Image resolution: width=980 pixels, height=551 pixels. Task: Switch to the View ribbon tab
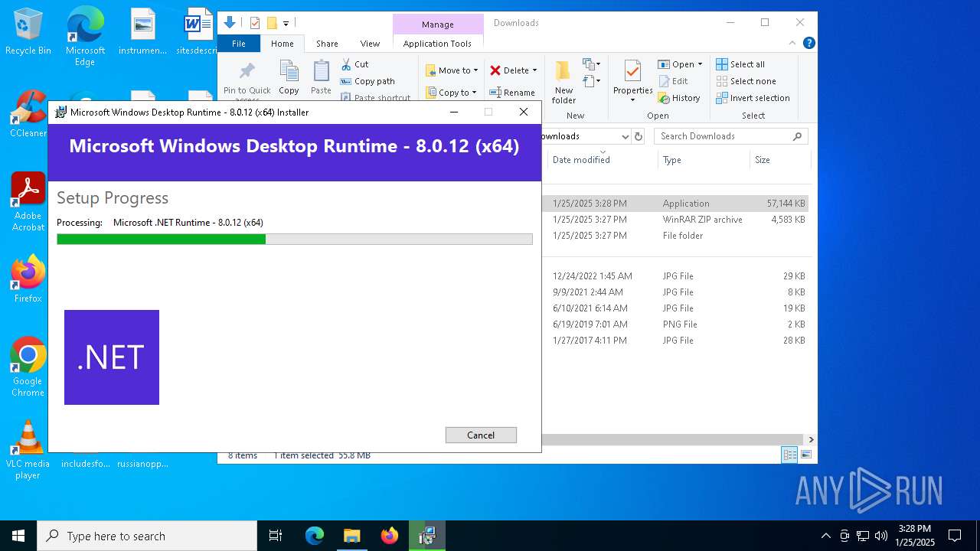370,44
